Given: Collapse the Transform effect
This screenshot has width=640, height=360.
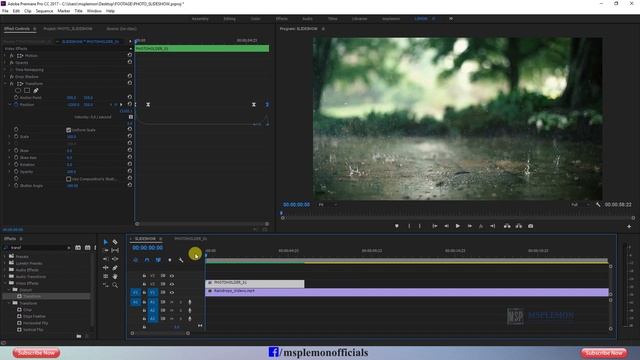Looking at the screenshot, I should click(x=6, y=84).
